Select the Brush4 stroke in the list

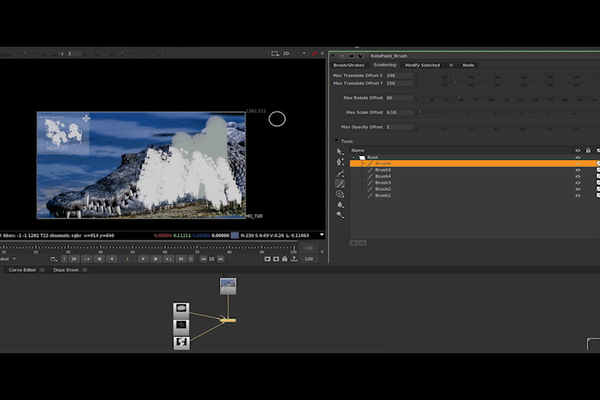382,176
